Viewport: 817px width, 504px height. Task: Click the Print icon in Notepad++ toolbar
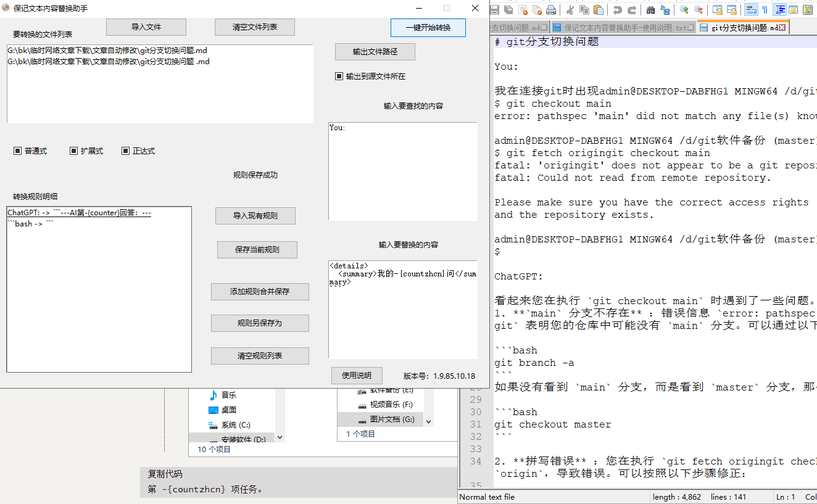point(551,10)
